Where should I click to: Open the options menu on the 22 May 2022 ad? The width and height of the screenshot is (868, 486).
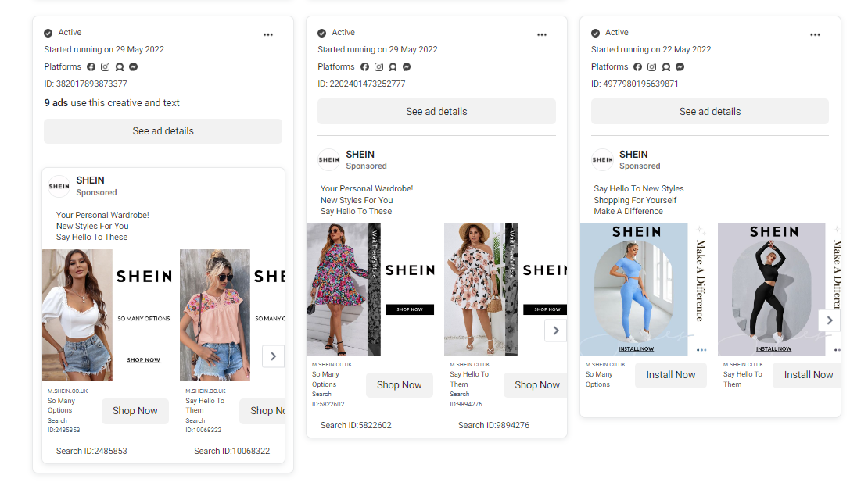816,35
